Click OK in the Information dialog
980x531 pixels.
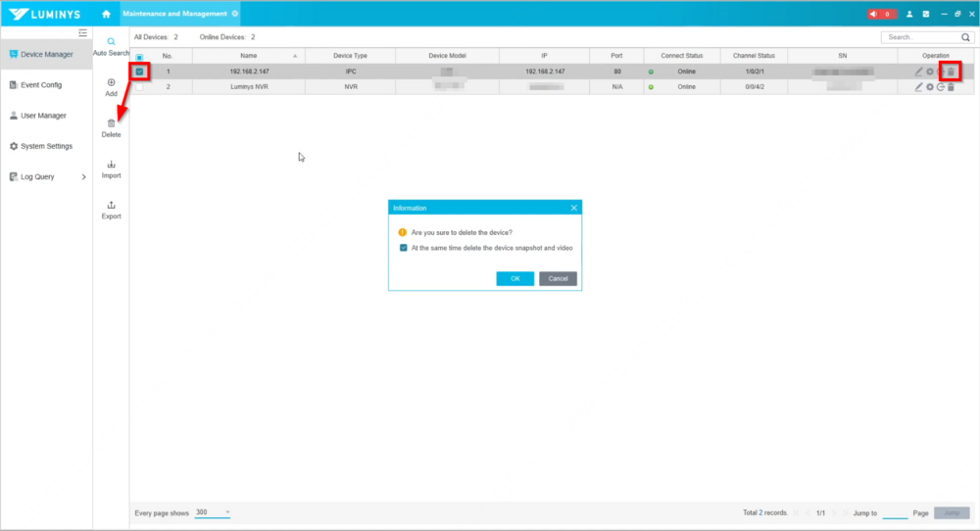pos(515,278)
